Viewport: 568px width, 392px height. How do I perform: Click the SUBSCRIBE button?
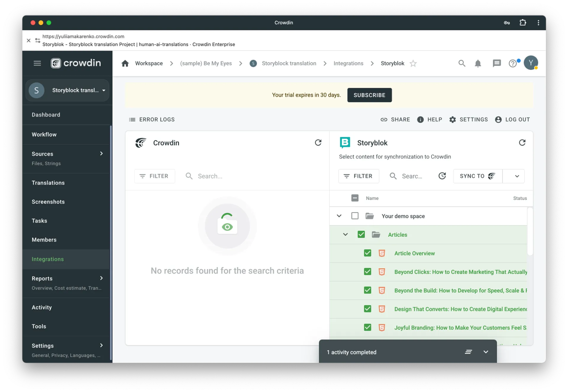(x=369, y=95)
